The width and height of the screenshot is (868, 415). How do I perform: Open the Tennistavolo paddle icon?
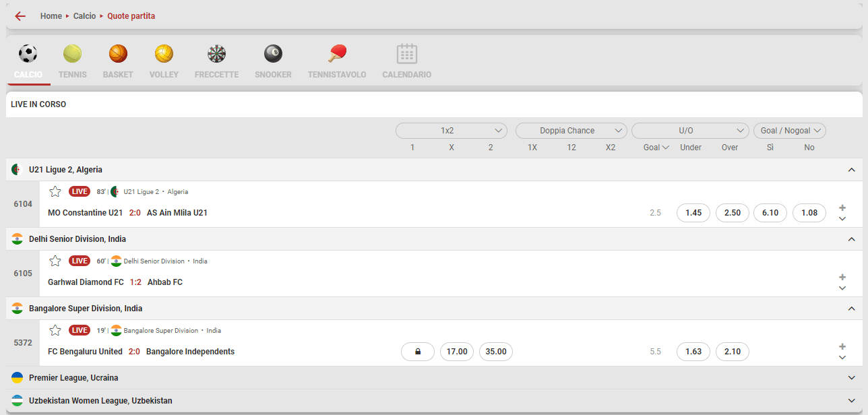point(337,54)
